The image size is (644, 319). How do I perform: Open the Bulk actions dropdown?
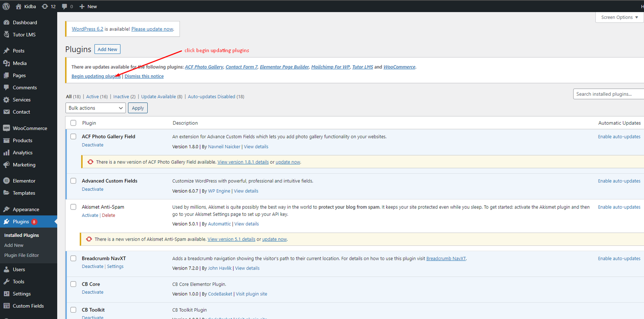pos(95,108)
